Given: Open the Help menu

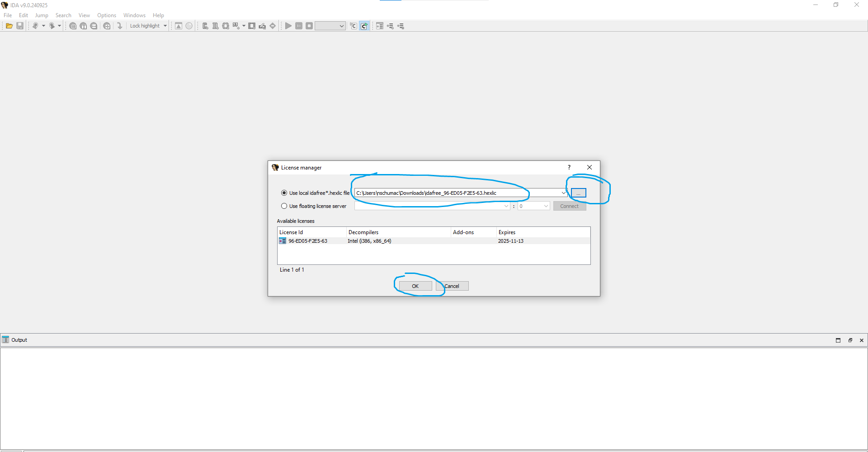Looking at the screenshot, I should [x=158, y=15].
